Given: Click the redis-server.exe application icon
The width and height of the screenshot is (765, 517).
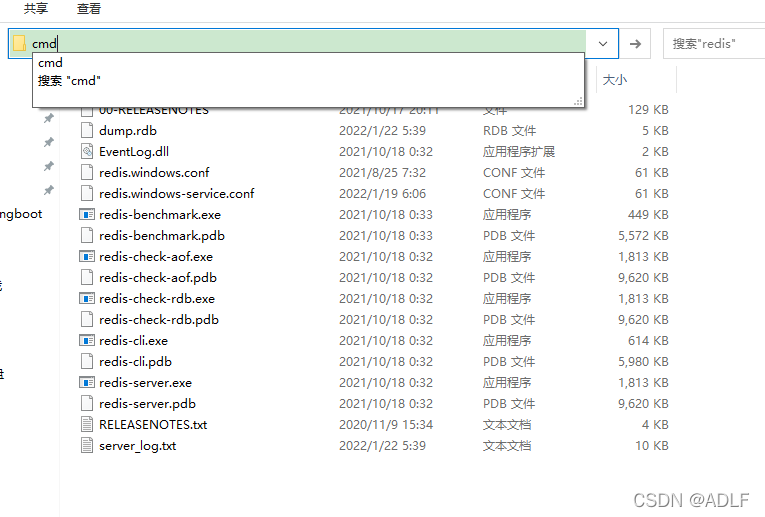Looking at the screenshot, I should click(x=87, y=382).
